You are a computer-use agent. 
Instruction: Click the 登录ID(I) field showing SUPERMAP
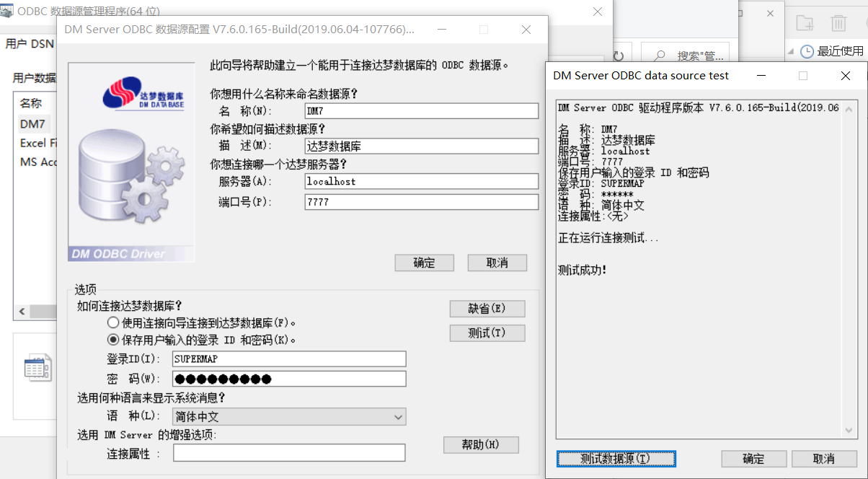pyautogui.click(x=289, y=359)
